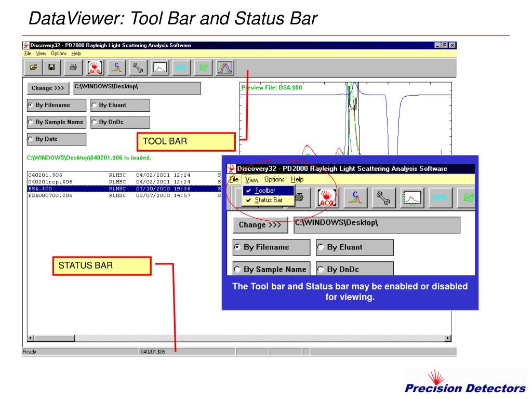
Task: Click the date 08/07/2000 14:57 in the file list
Action: coord(163,195)
